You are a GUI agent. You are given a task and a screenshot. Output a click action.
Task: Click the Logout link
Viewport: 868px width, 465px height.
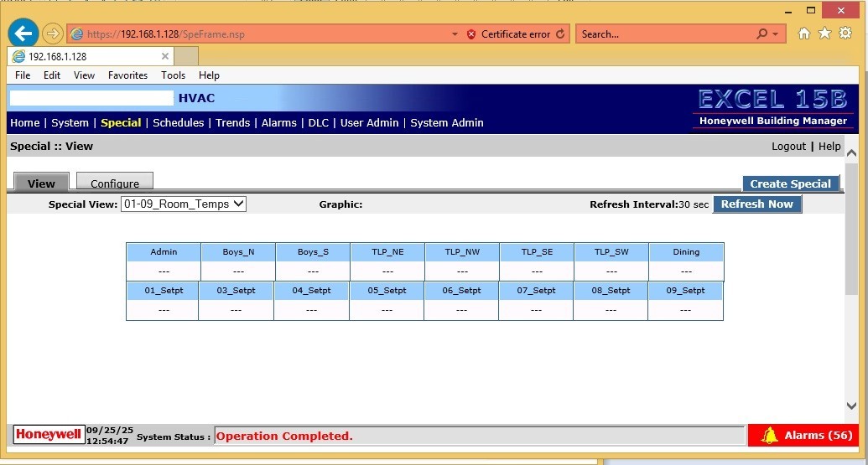coord(789,147)
